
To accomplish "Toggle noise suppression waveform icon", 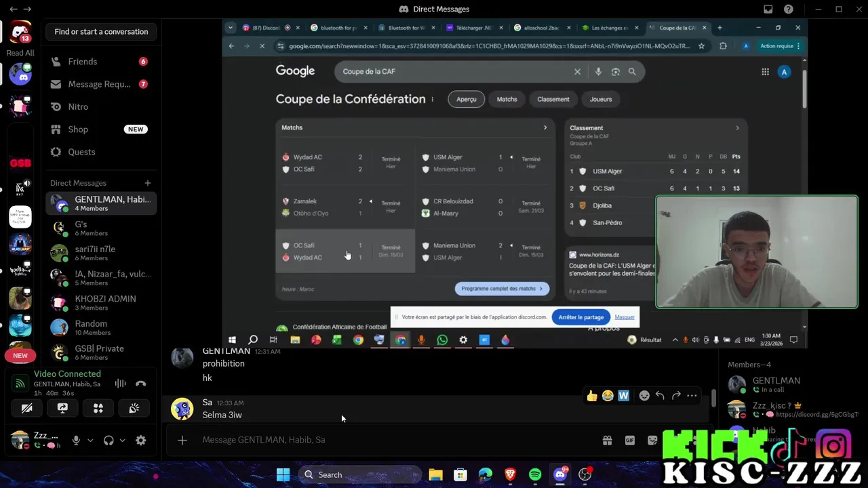I will coord(120,384).
